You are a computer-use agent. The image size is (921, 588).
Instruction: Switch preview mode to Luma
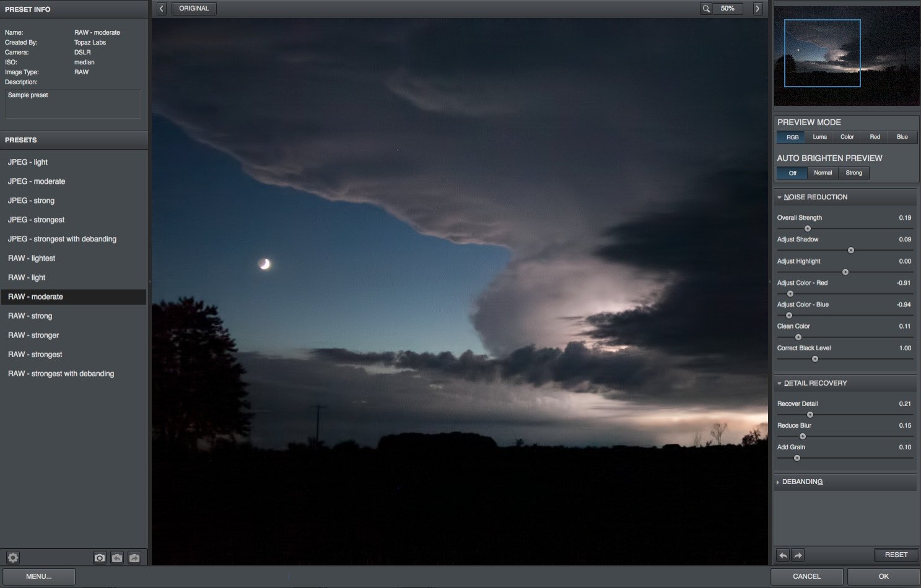tap(819, 137)
